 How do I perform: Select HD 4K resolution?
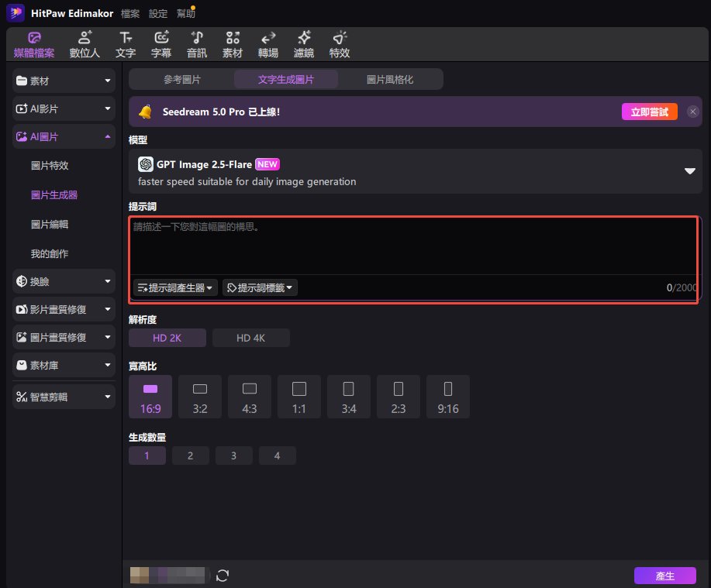pos(250,338)
